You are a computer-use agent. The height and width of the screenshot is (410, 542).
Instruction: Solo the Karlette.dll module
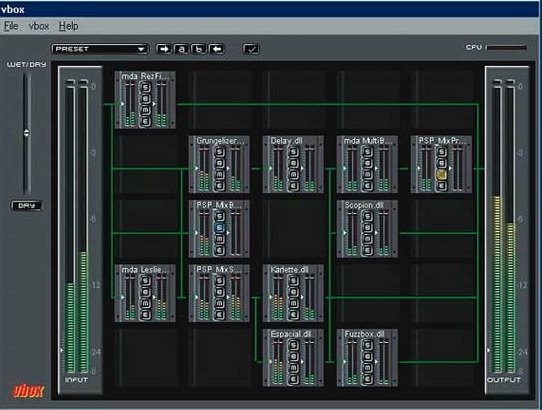tap(293, 281)
